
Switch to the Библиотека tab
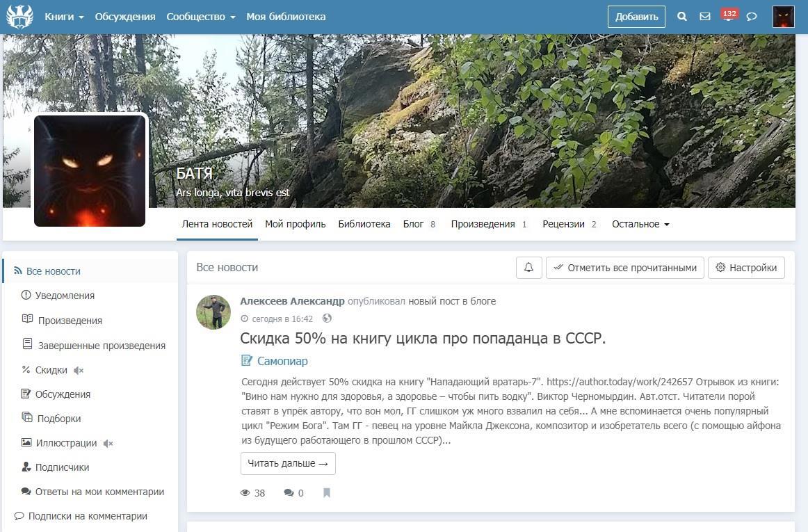point(364,225)
